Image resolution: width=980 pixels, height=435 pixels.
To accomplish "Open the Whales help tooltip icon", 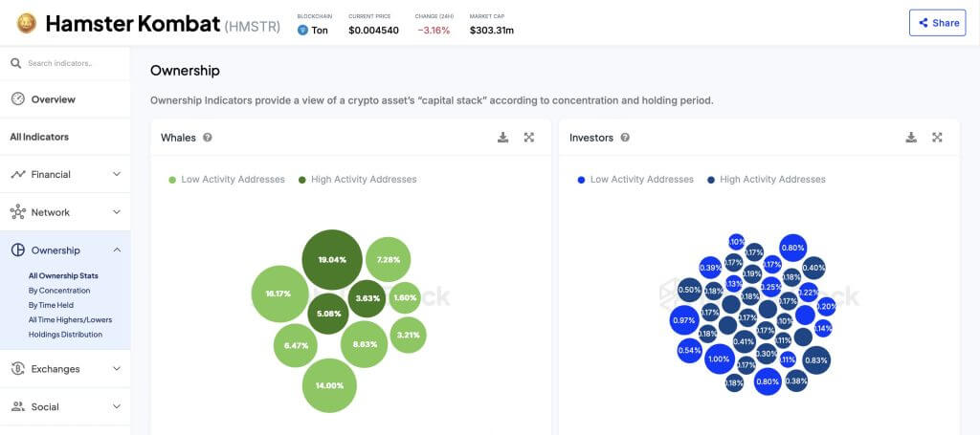I will 208,138.
